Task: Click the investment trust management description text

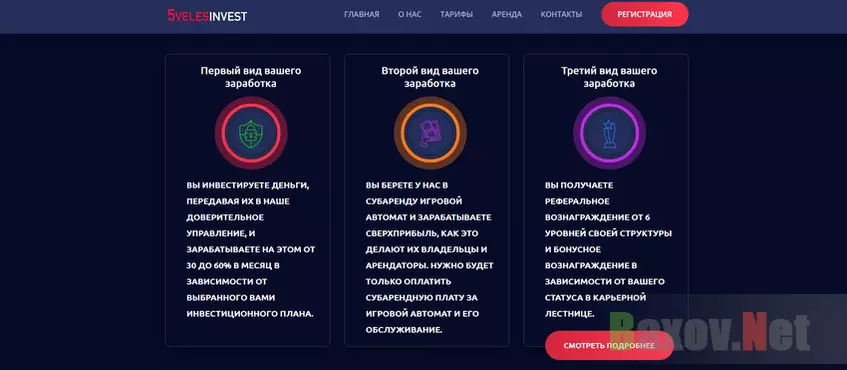Action: tap(251, 249)
